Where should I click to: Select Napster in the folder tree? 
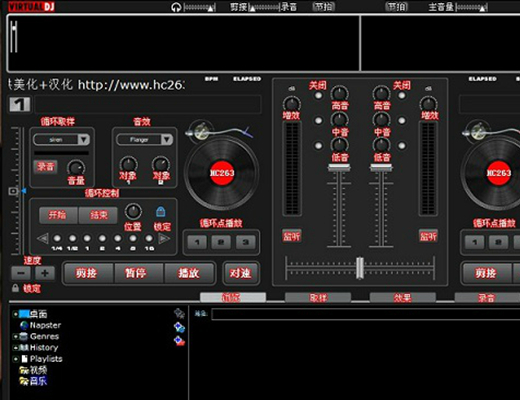pos(45,325)
